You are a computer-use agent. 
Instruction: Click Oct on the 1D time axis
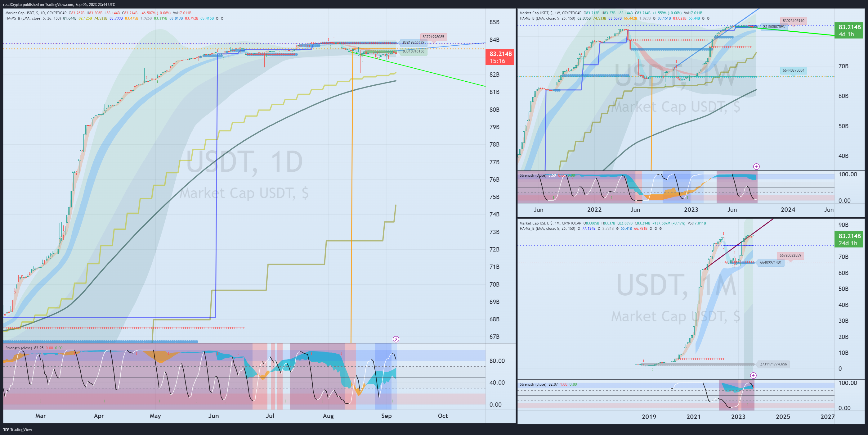[x=443, y=416]
